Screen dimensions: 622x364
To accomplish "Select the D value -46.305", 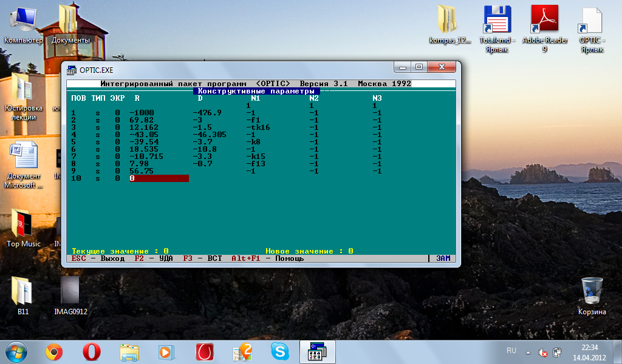I will [x=210, y=135].
